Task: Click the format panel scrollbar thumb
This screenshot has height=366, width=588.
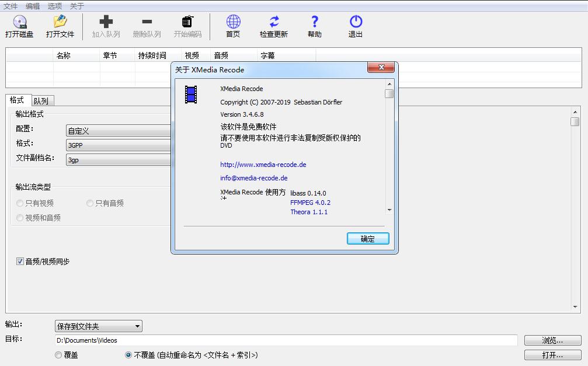Action: pos(575,122)
